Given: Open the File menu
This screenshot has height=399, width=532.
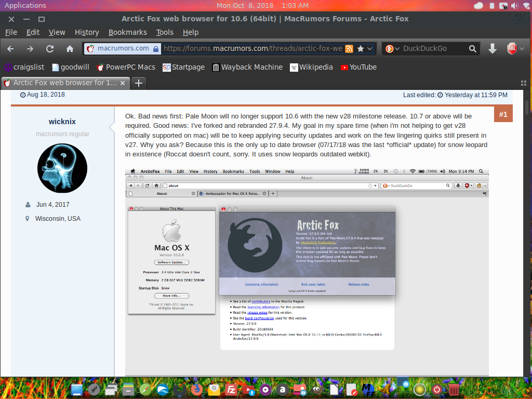Looking at the screenshot, I should [x=11, y=32].
